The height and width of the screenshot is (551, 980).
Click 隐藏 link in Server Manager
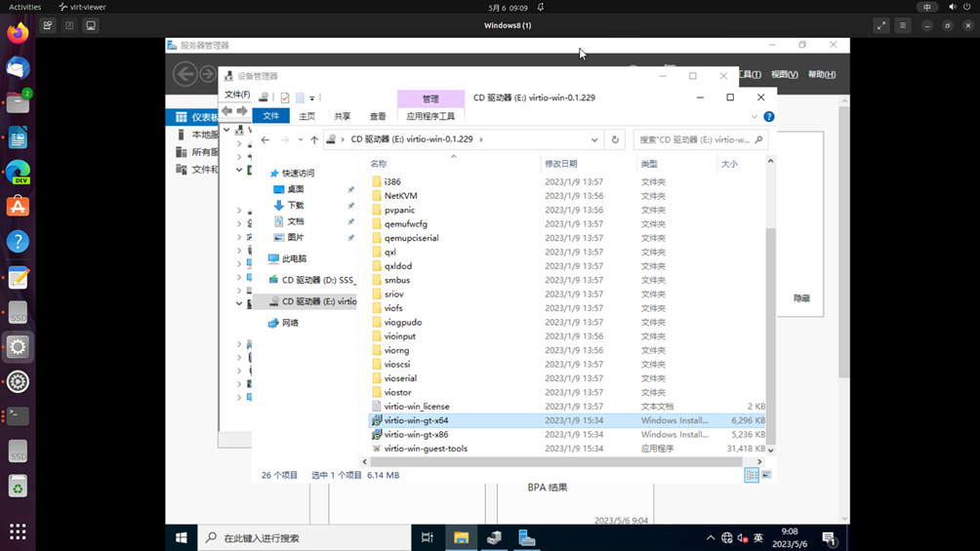coord(802,298)
